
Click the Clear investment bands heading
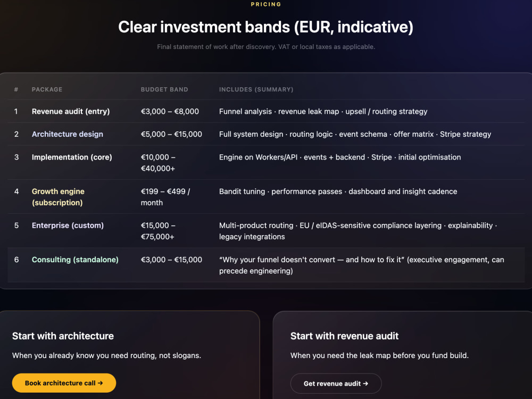tap(265, 27)
